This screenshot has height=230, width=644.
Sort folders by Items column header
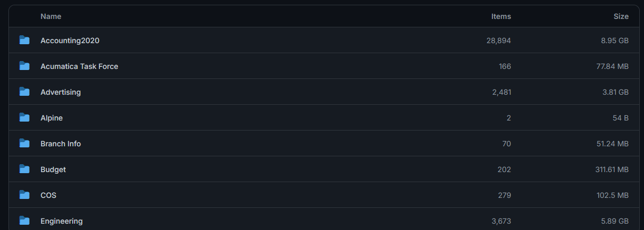click(501, 16)
